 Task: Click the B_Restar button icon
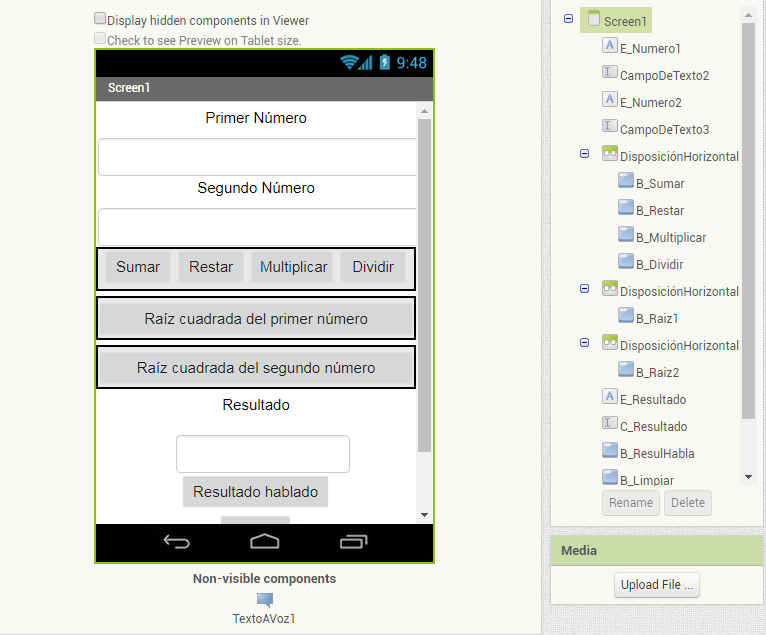click(x=626, y=207)
